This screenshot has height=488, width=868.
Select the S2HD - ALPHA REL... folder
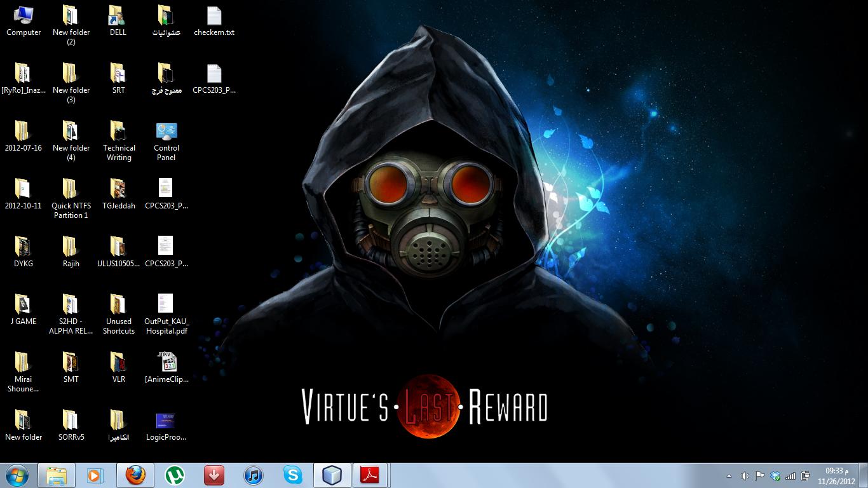[x=71, y=315]
